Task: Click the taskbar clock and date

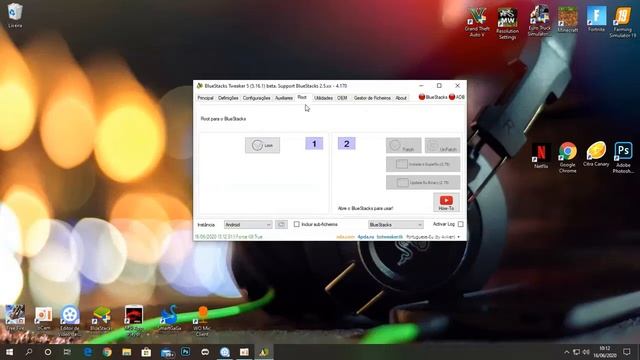Action: pyautogui.click(x=605, y=352)
